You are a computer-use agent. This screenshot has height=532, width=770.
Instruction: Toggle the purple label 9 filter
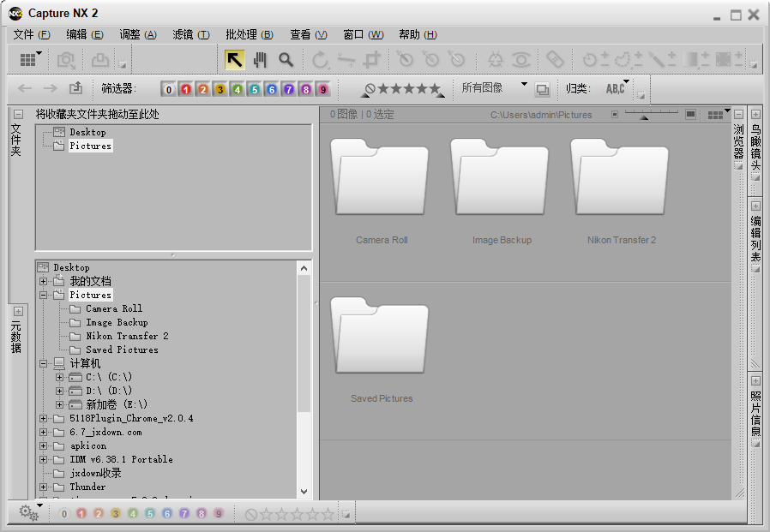click(x=323, y=88)
